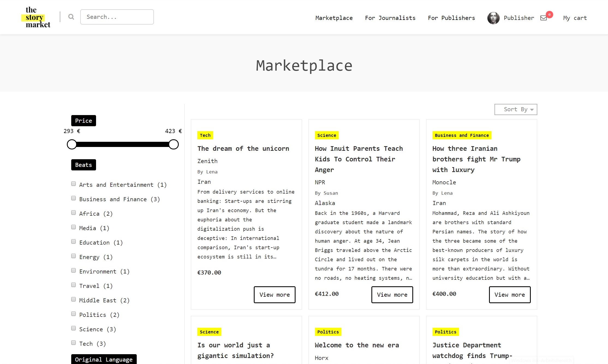The width and height of the screenshot is (608, 364).
Task: Open How three Iranian brothers title
Action: click(x=476, y=159)
